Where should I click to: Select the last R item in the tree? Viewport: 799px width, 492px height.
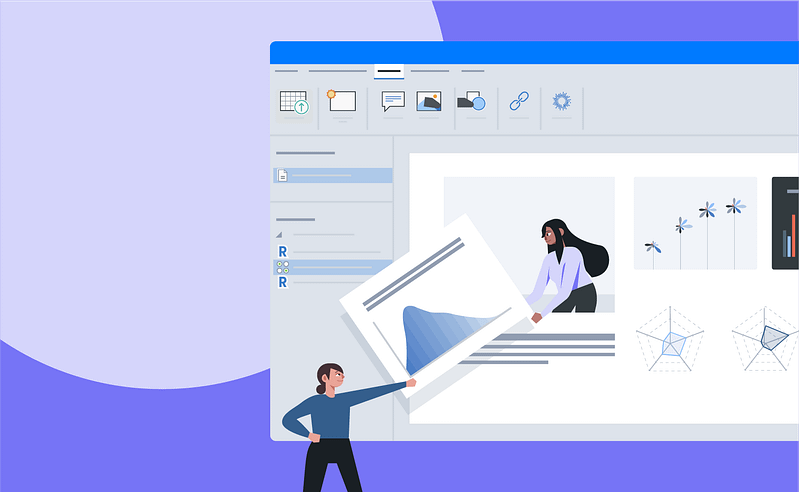[283, 283]
